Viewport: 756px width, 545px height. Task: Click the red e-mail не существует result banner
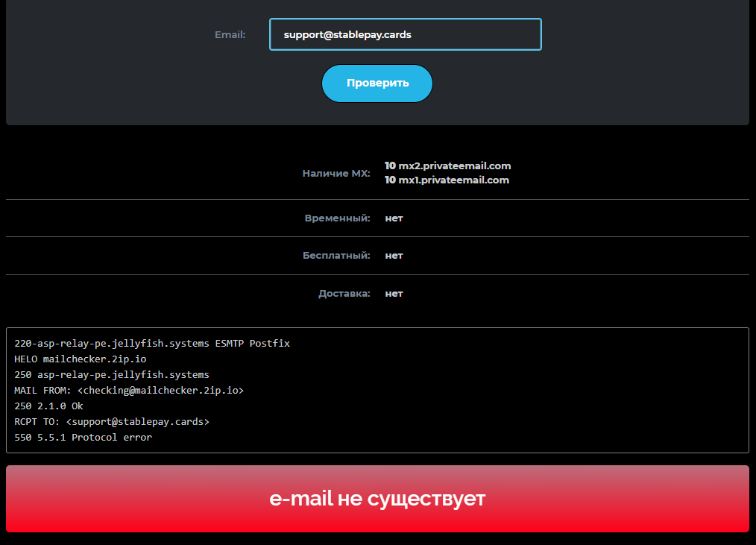pyautogui.click(x=377, y=499)
